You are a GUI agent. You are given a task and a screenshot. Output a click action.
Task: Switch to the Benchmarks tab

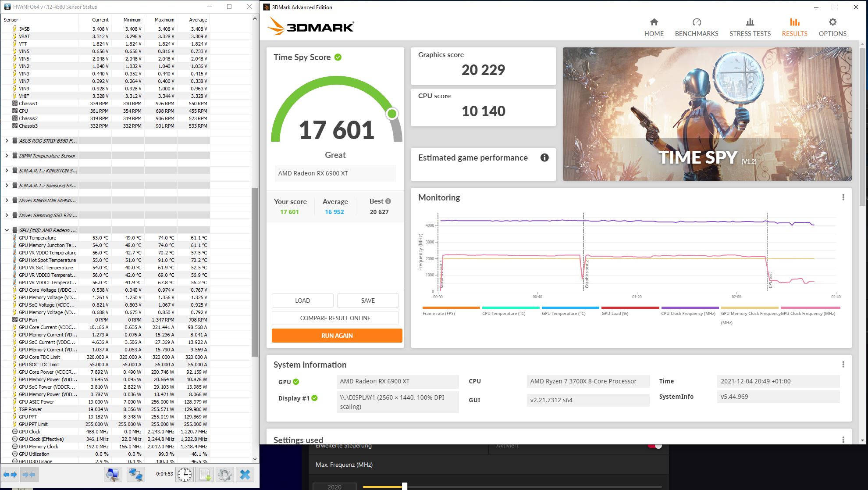696,27
